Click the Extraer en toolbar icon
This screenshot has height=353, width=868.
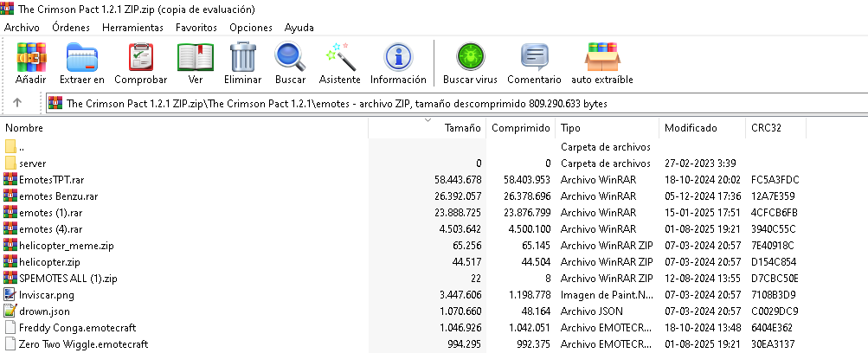[x=82, y=57]
